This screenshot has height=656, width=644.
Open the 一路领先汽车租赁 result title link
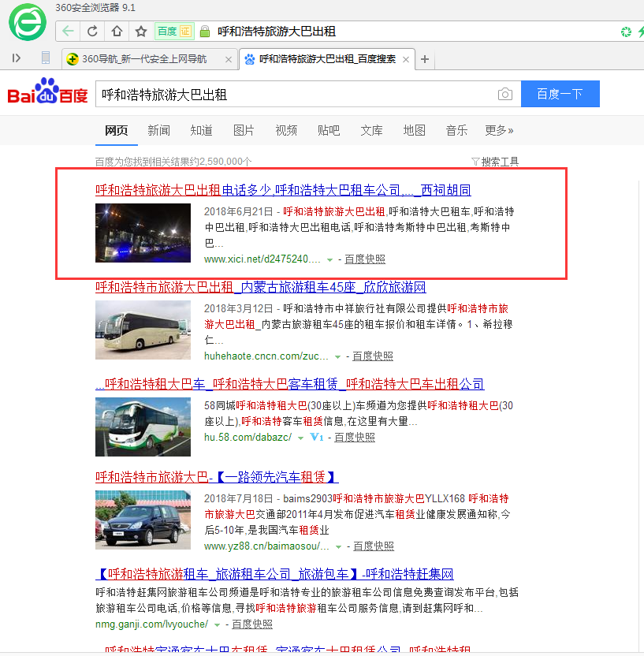(217, 477)
